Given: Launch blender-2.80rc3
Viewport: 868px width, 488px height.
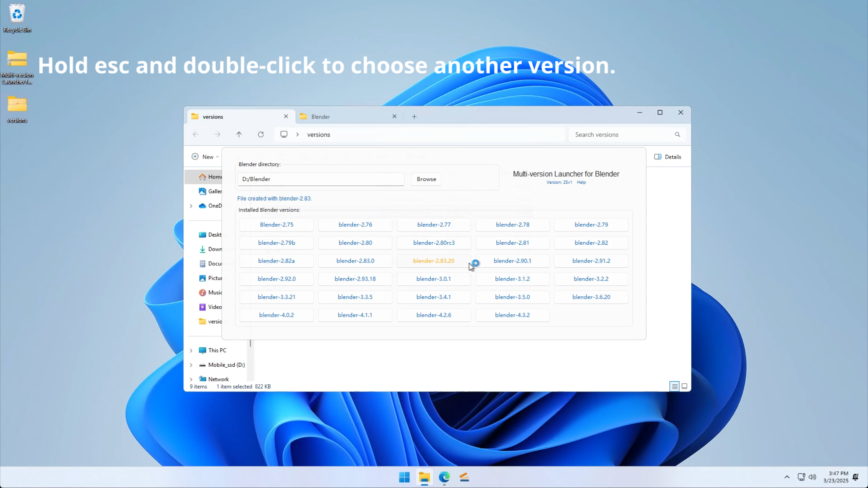Looking at the screenshot, I should pyautogui.click(x=434, y=243).
